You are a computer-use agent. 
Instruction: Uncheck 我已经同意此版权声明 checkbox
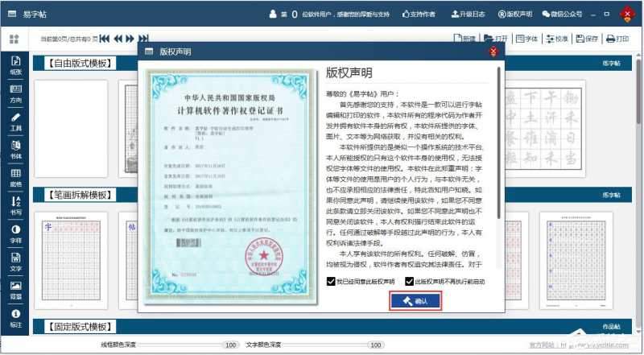click(331, 282)
